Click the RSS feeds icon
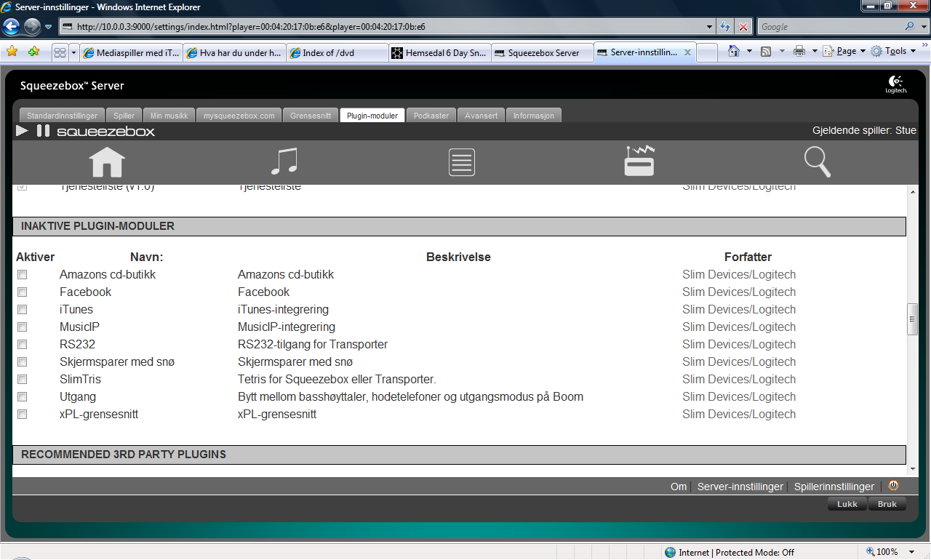The height and width of the screenshot is (560, 931). tap(766, 52)
